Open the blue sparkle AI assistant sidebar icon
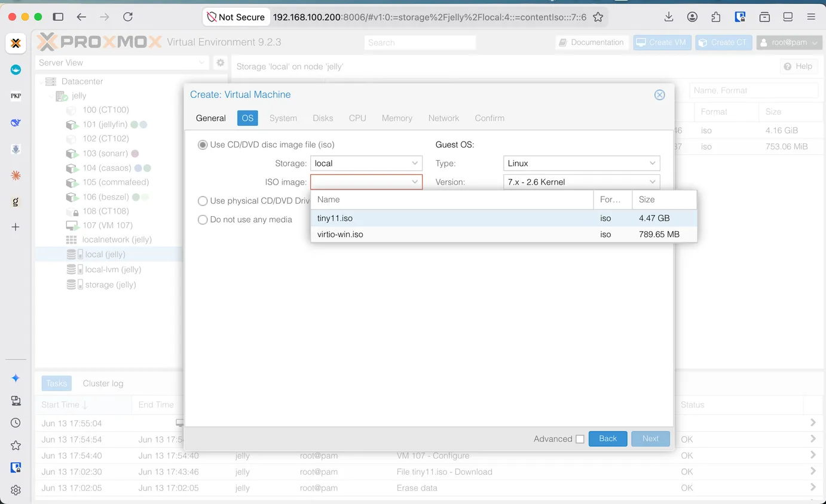Viewport: 826px width, 504px height. coord(16,378)
